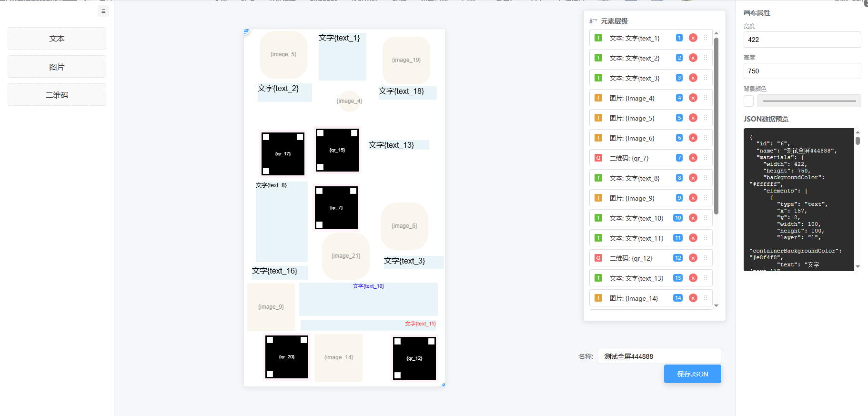This screenshot has height=416, width=868.
Task: Select {image_4} circle placeholder on canvas
Action: click(x=349, y=101)
